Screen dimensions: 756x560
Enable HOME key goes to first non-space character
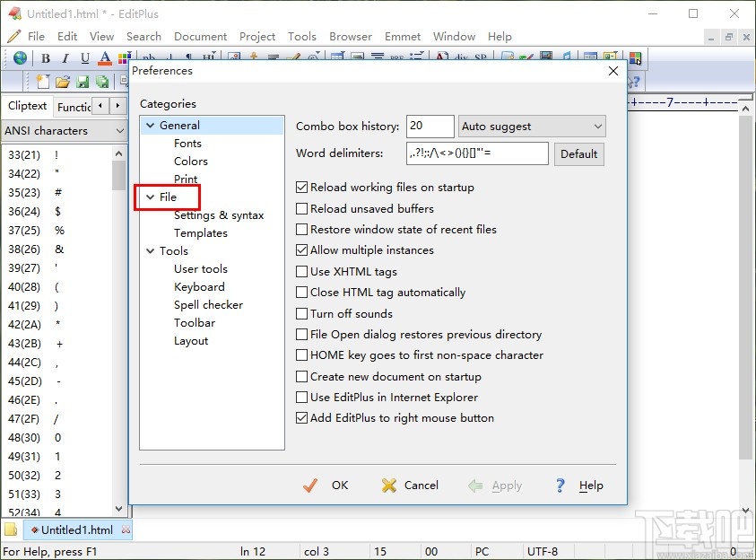coord(302,355)
